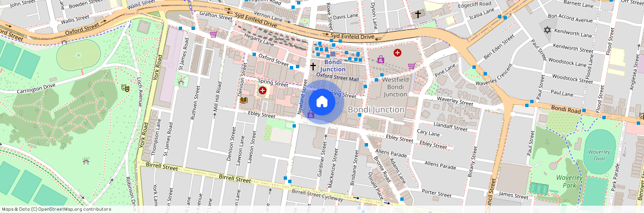
Task: Select the purple shopping bag icon in Westfield
Action: pyautogui.click(x=381, y=59)
